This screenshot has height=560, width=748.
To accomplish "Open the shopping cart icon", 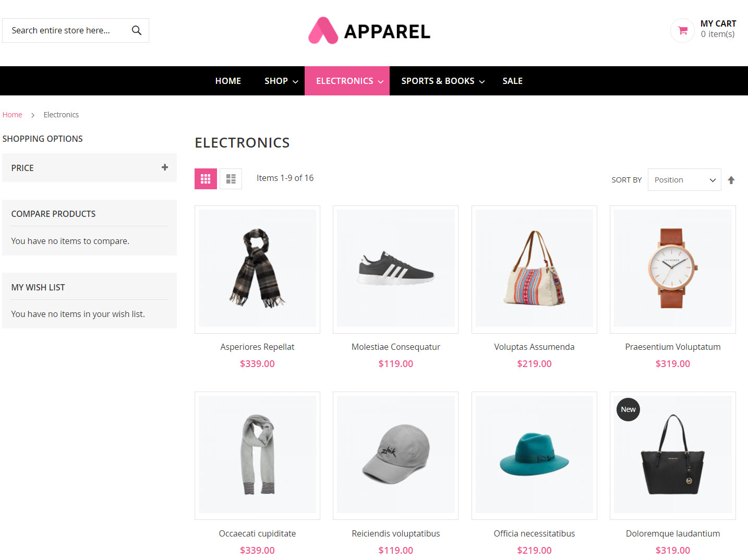I will click(682, 30).
